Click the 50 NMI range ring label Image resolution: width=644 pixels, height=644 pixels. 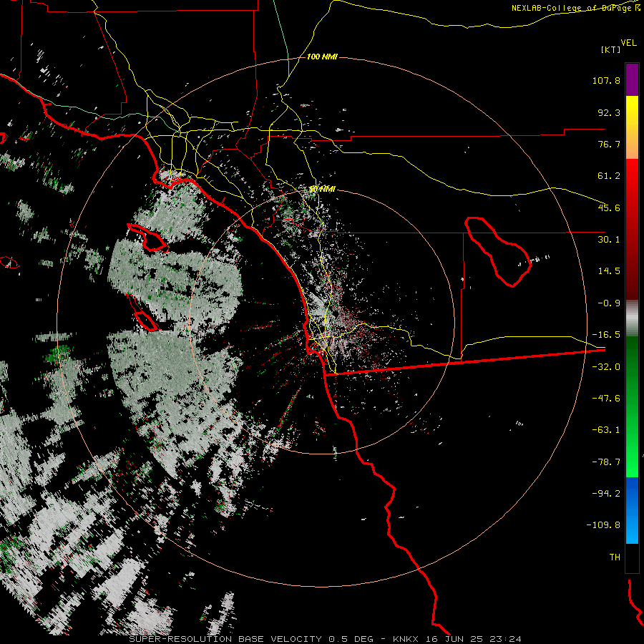pos(322,189)
